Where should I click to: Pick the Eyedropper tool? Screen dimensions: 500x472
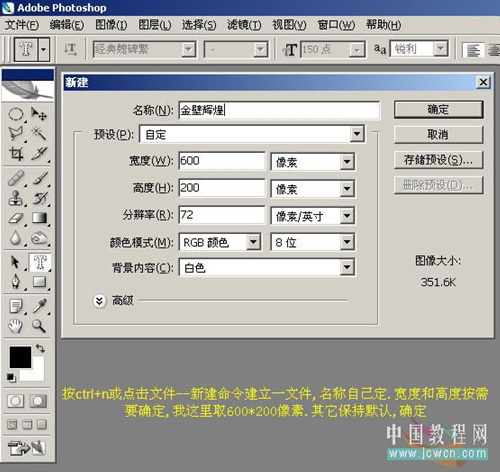(39, 306)
